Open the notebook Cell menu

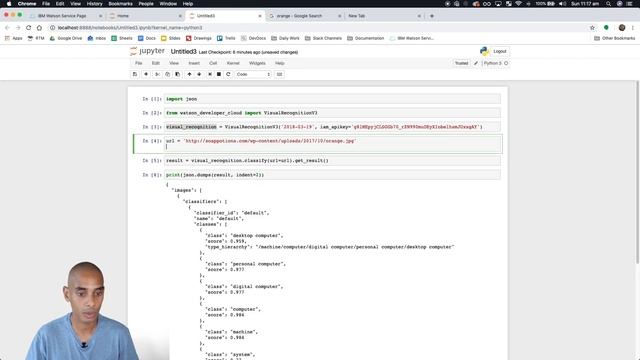(x=213, y=63)
